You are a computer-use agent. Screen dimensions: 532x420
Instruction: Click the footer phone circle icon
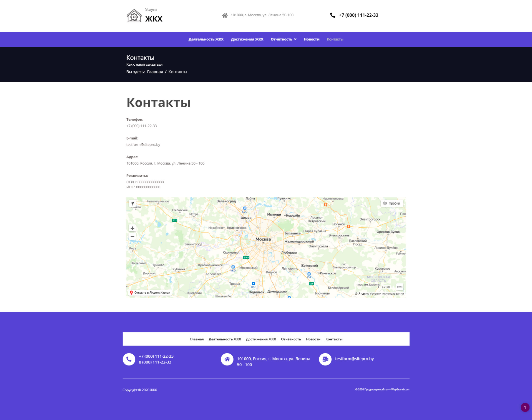pyautogui.click(x=129, y=359)
